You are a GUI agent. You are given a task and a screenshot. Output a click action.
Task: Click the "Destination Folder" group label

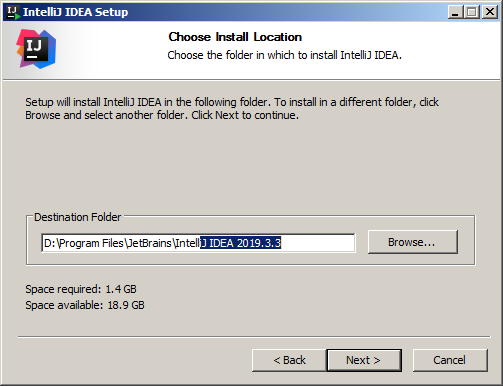(77, 217)
